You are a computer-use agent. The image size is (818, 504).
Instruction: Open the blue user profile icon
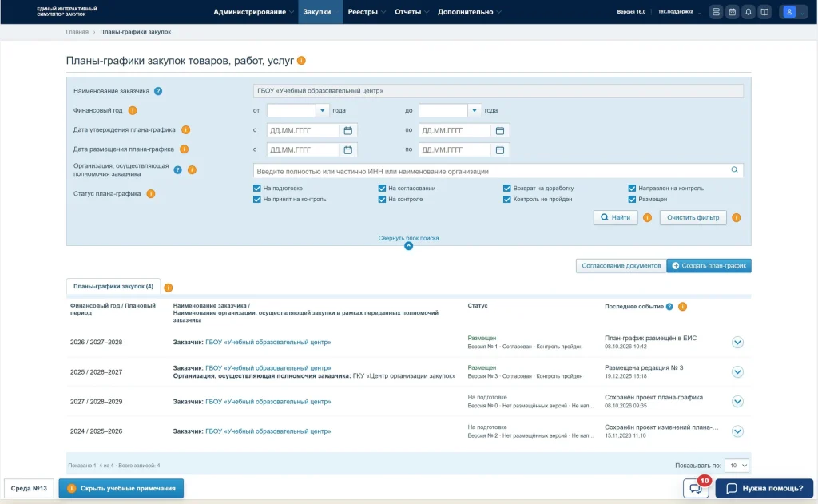pyautogui.click(x=789, y=12)
